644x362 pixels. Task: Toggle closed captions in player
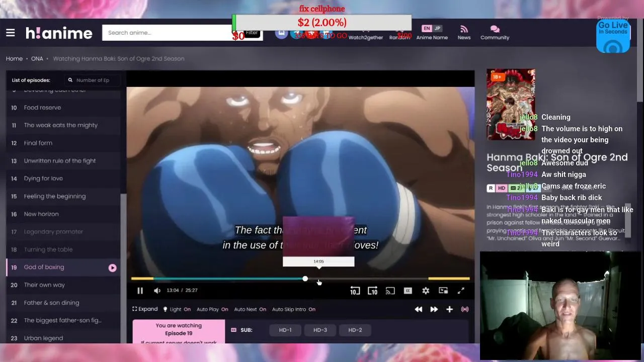pos(408,291)
